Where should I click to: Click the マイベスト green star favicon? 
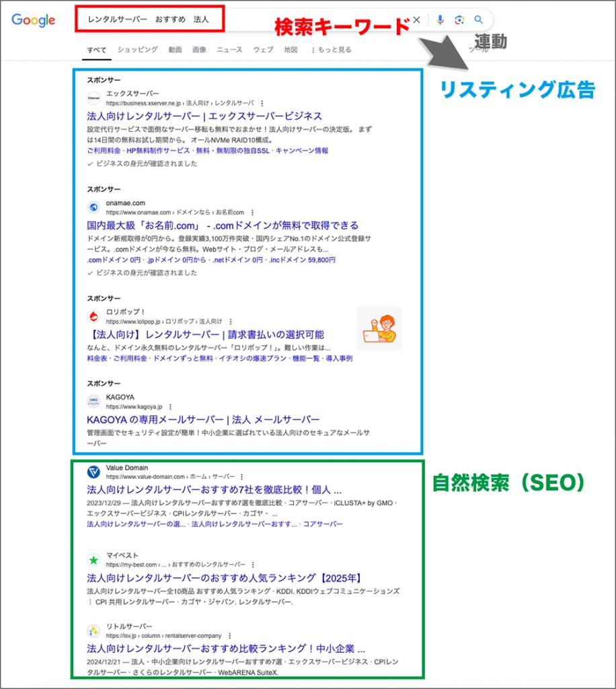[93, 560]
